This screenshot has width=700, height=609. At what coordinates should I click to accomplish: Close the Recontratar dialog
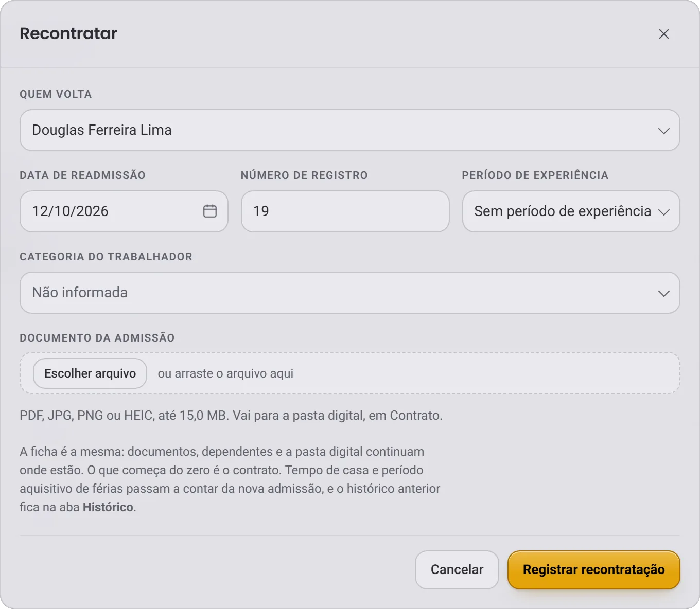pos(664,34)
